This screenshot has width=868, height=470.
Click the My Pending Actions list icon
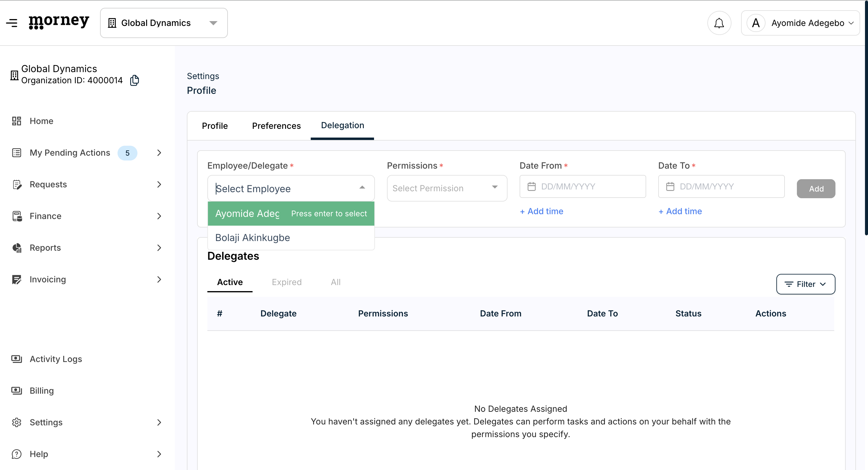pyautogui.click(x=17, y=153)
